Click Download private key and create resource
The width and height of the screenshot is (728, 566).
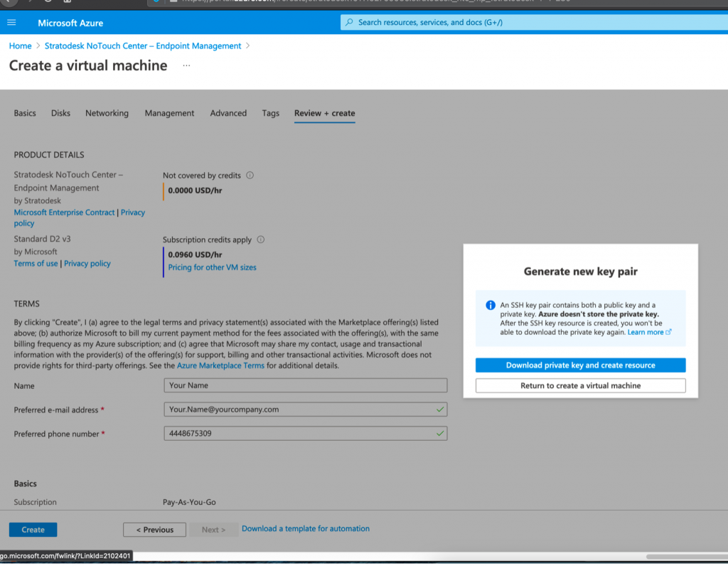(x=580, y=365)
